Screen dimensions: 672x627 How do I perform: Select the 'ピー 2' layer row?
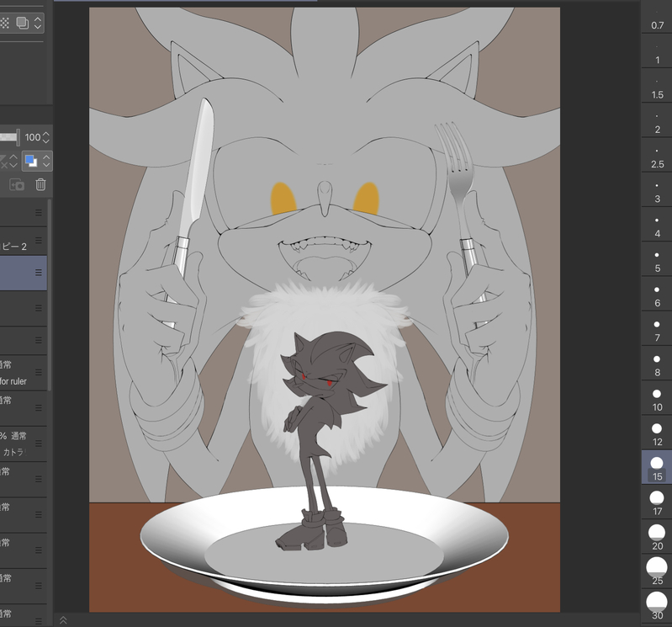[x=24, y=241]
